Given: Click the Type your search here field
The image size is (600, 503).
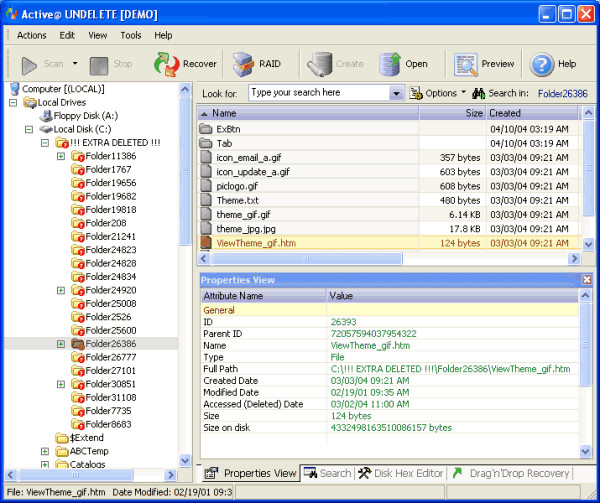Looking at the screenshot, I should click(x=319, y=93).
